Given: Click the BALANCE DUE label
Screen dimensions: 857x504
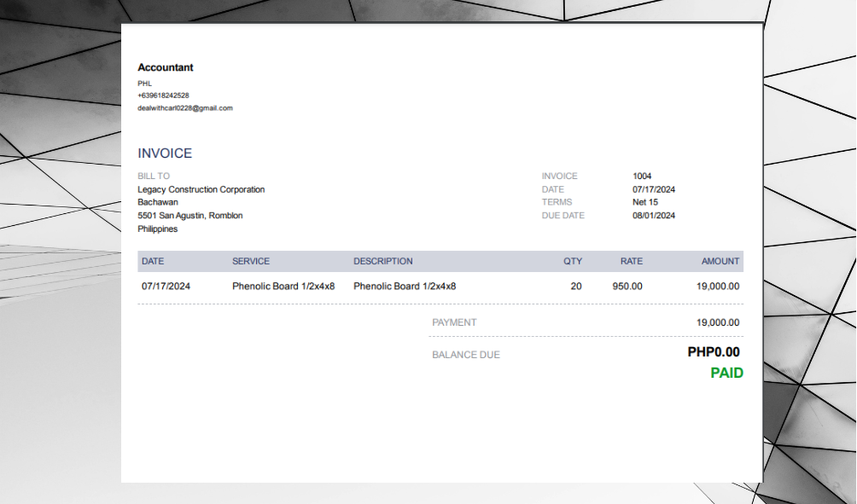Looking at the screenshot, I should tap(466, 355).
